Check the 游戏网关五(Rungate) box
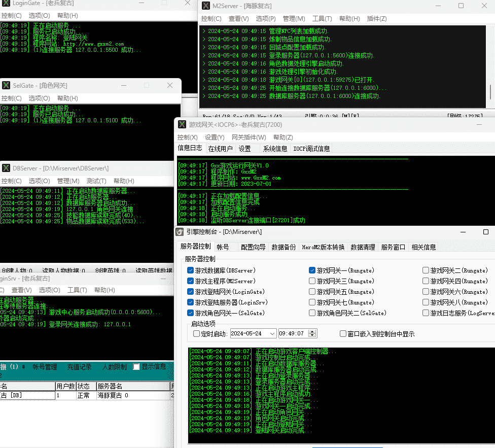The width and height of the screenshot is (495, 448). pos(312,292)
